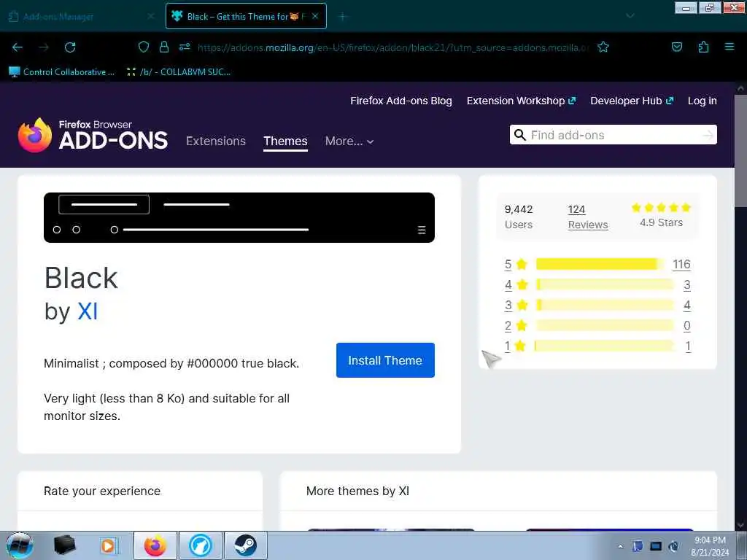
Task: Open the Firefox Add-ons Blog link
Action: 401,101
